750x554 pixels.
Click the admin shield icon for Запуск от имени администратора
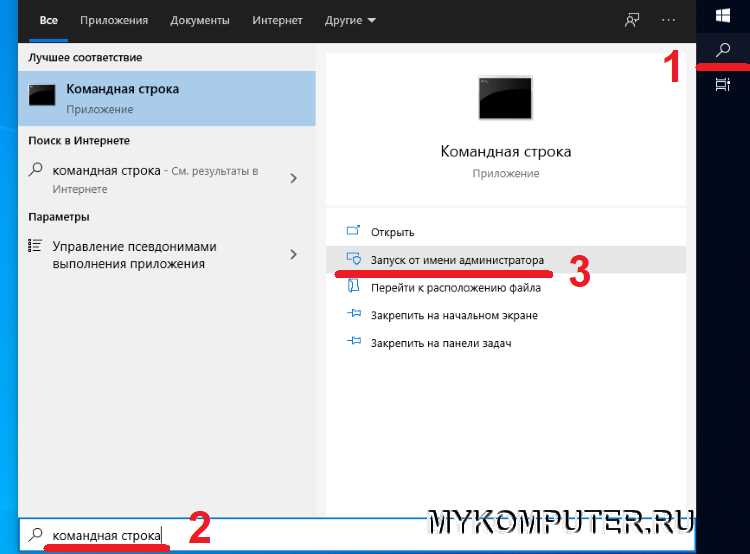353,259
